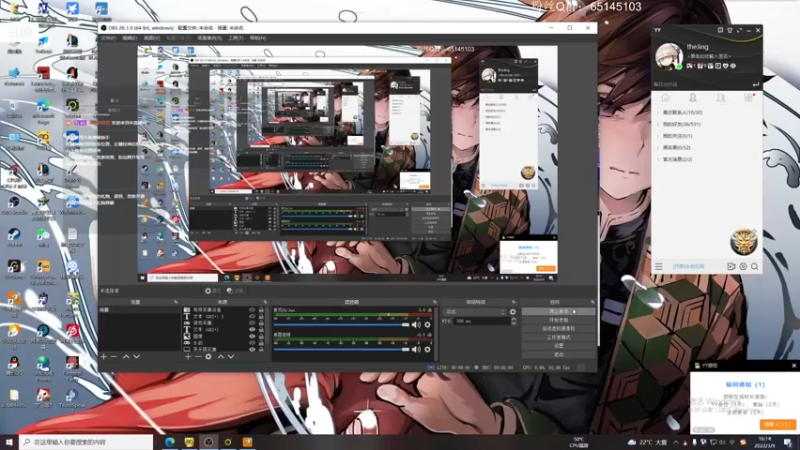Open the YY apps grid tab icon
Screen dimensions: 800x450
pyautogui.click(x=748, y=97)
